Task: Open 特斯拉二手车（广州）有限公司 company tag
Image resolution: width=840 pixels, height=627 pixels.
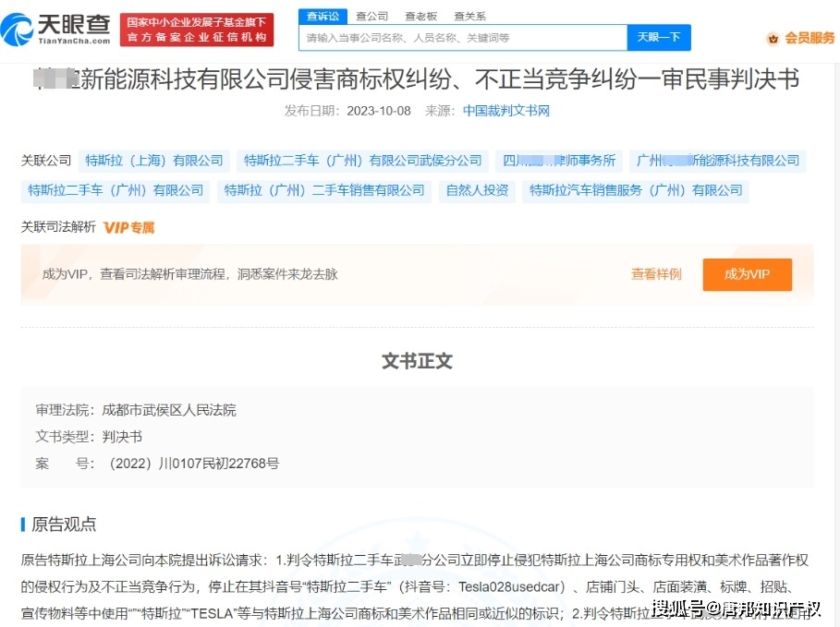Action: 116,190
